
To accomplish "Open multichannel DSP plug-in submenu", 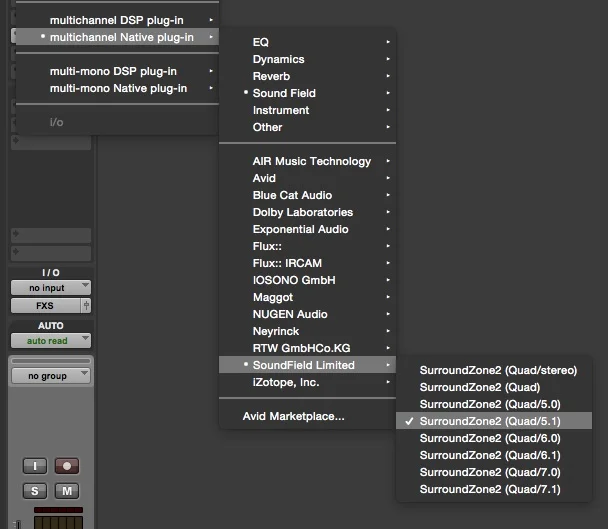I will (x=117, y=20).
